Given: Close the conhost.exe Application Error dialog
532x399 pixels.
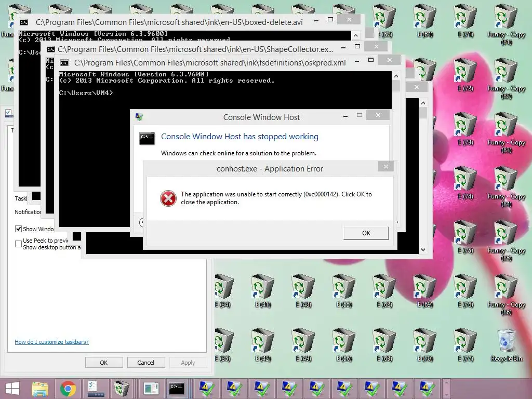Looking at the screenshot, I should click(x=386, y=166).
